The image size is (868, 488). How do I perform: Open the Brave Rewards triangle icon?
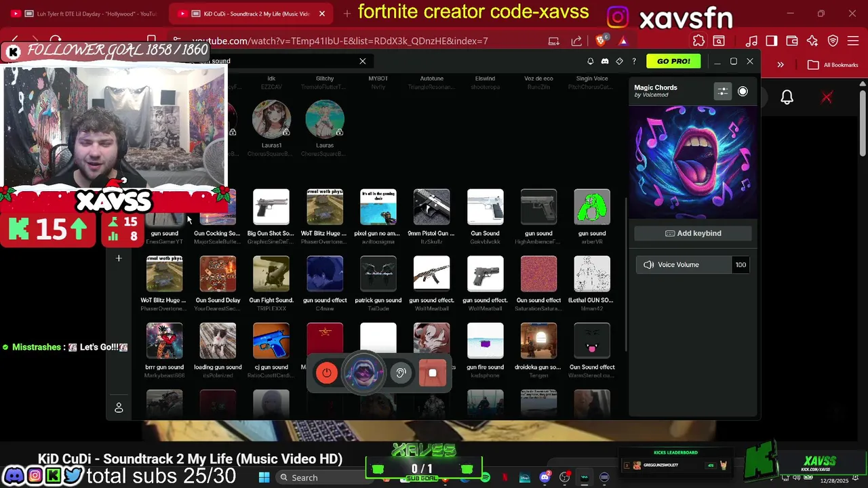[623, 41]
